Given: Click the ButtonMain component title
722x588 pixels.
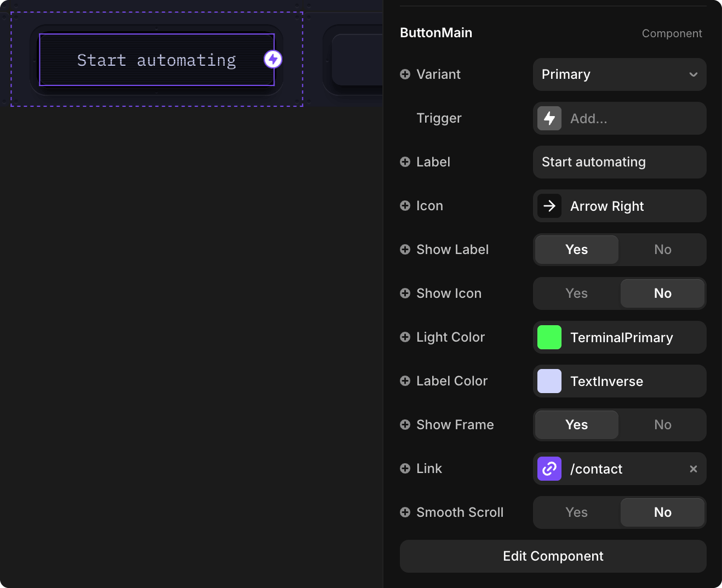Looking at the screenshot, I should (x=436, y=33).
